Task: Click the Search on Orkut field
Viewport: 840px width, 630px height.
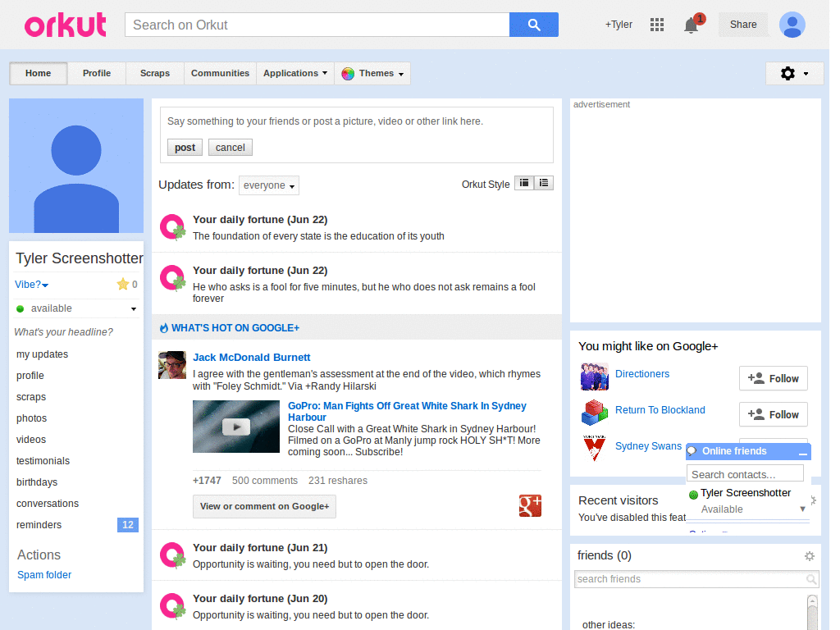Action: coord(317,25)
